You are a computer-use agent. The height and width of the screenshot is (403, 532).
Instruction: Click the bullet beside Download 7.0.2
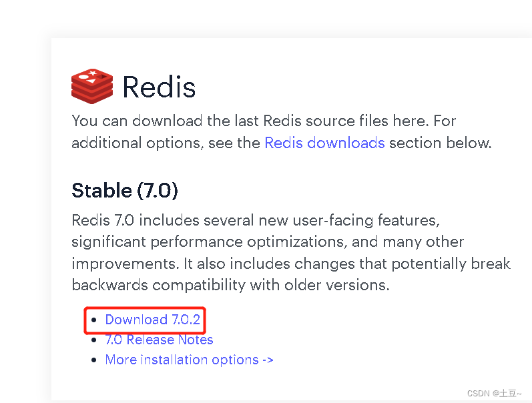[x=94, y=320]
